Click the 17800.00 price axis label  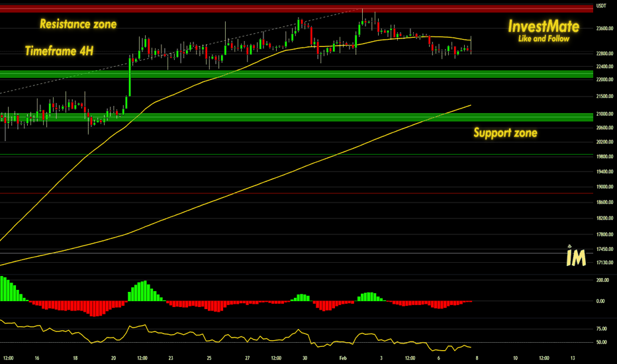tap(605, 234)
